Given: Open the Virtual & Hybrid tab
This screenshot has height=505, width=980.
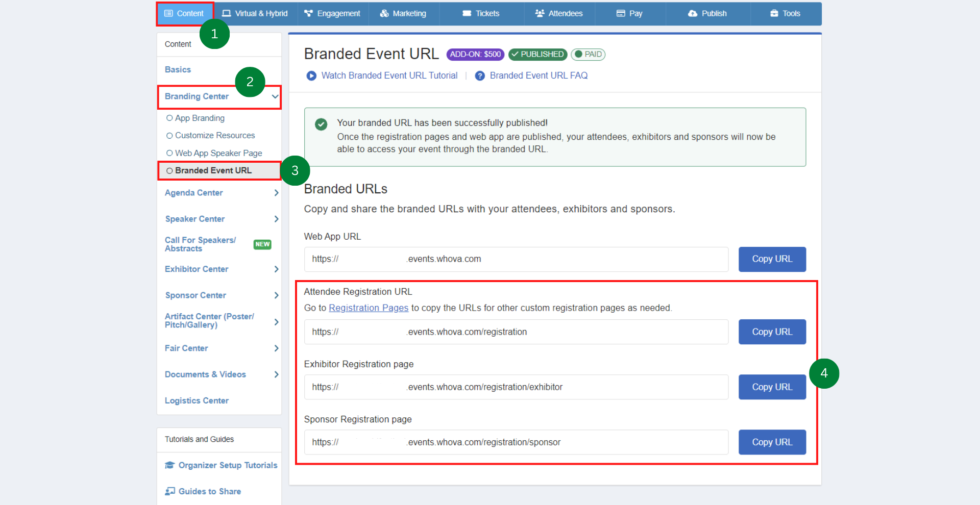Looking at the screenshot, I should coord(255,13).
